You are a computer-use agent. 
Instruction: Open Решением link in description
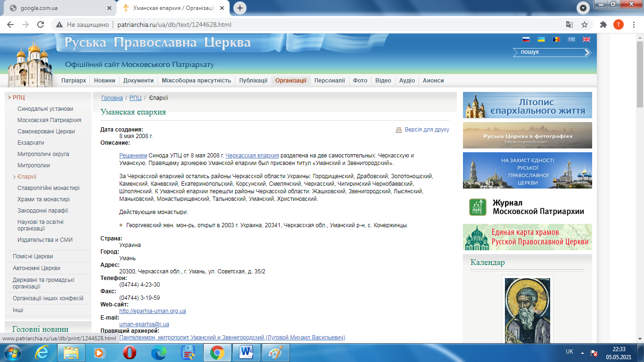133,155
